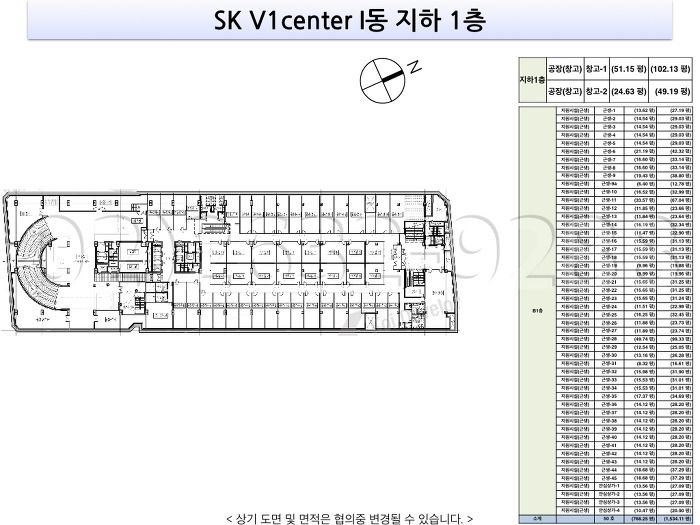The height and width of the screenshot is (525, 700).
Task: Click the (1,534.11 평) total value
Action: tap(679, 519)
